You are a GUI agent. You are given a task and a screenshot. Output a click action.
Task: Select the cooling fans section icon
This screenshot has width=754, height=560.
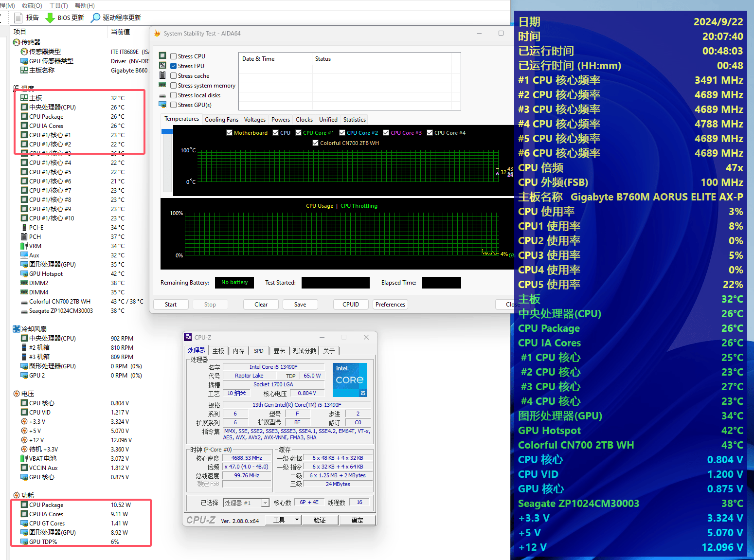pyautogui.click(x=17, y=329)
